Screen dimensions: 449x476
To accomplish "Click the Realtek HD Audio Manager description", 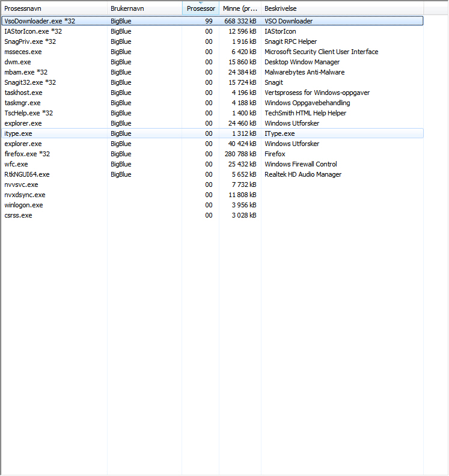I will point(303,174).
